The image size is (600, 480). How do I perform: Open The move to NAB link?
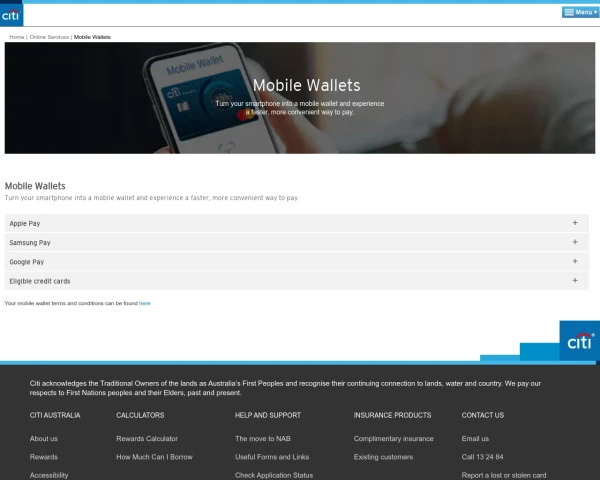[x=262, y=439]
